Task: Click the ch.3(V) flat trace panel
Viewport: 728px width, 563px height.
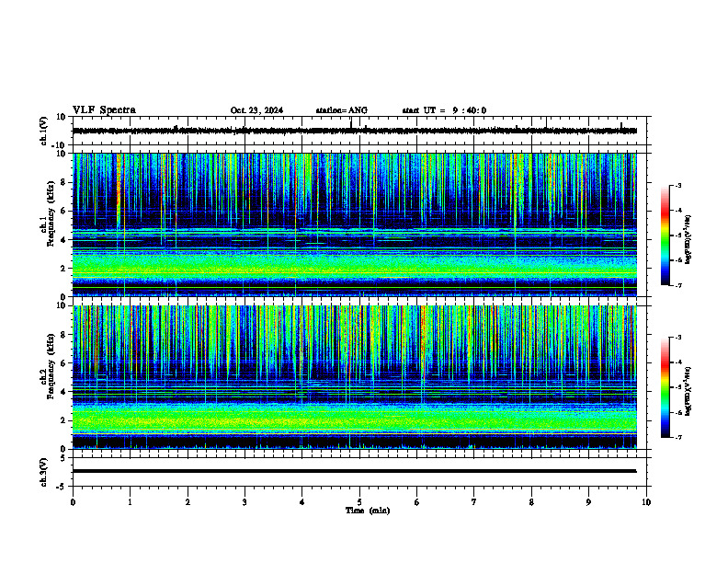Action: pos(361,472)
